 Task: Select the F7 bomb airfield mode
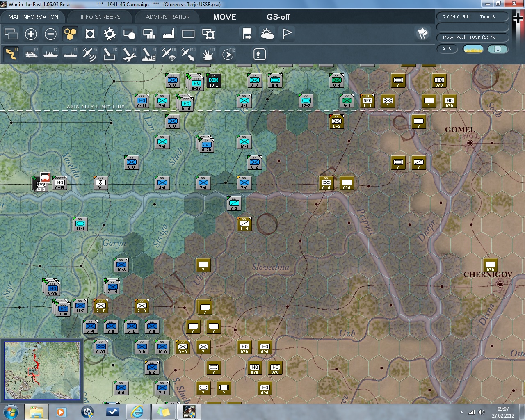tap(129, 54)
